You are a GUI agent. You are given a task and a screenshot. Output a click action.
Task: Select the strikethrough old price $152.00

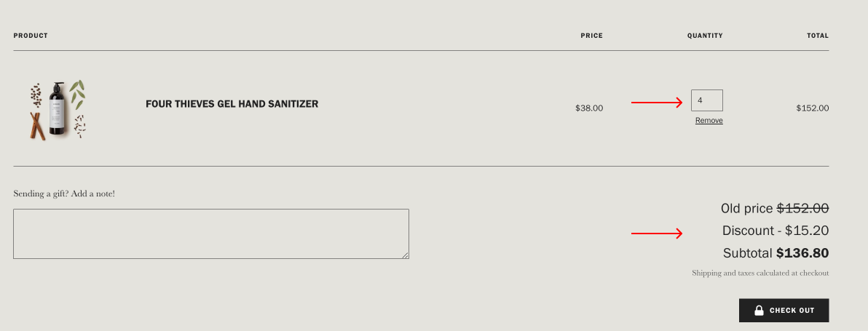tap(802, 208)
